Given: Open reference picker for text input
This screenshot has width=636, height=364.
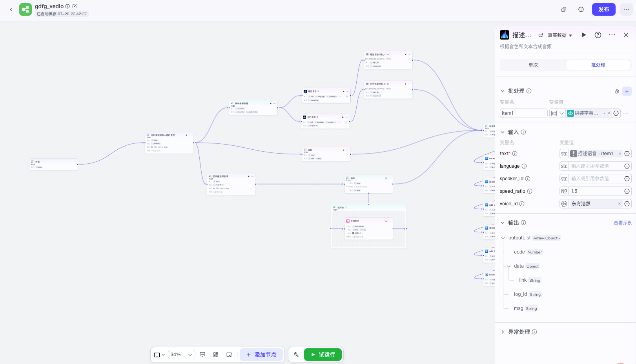Looking at the screenshot, I should (x=627, y=154).
